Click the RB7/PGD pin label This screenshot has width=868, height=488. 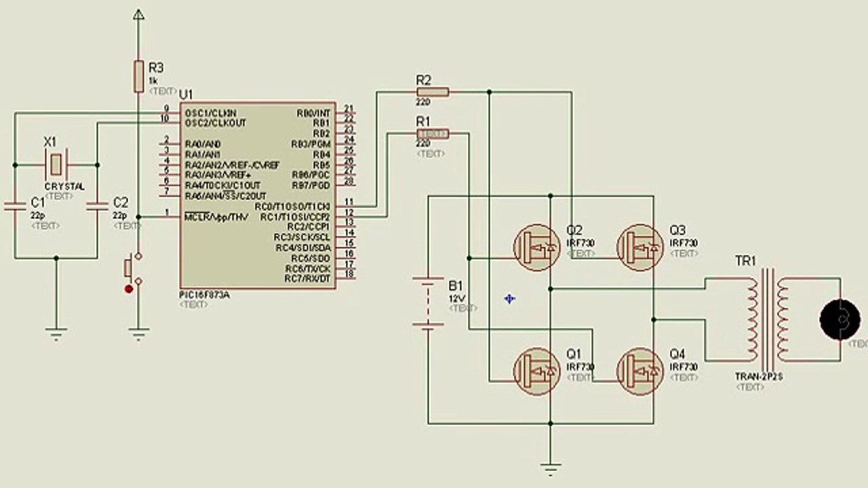[311, 185]
